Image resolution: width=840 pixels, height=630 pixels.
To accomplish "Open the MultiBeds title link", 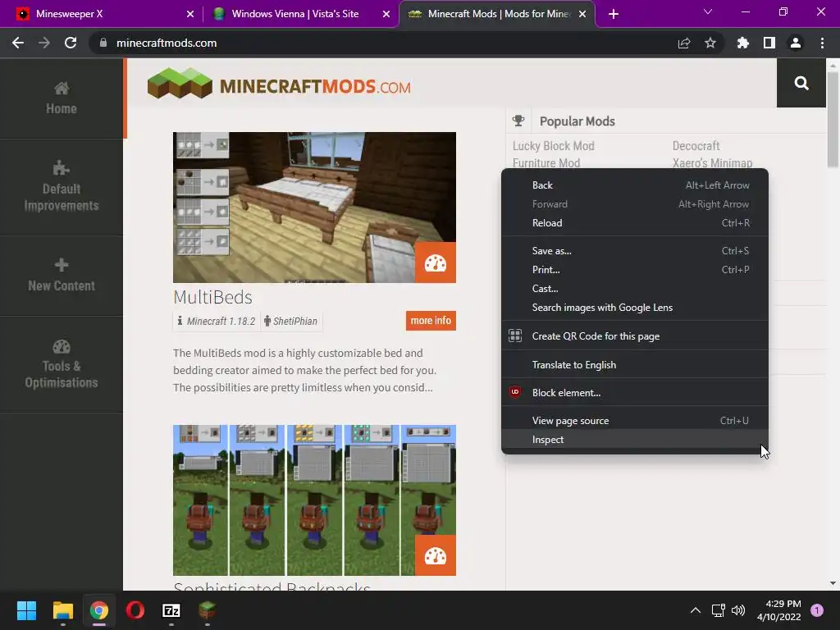I will [x=212, y=297].
